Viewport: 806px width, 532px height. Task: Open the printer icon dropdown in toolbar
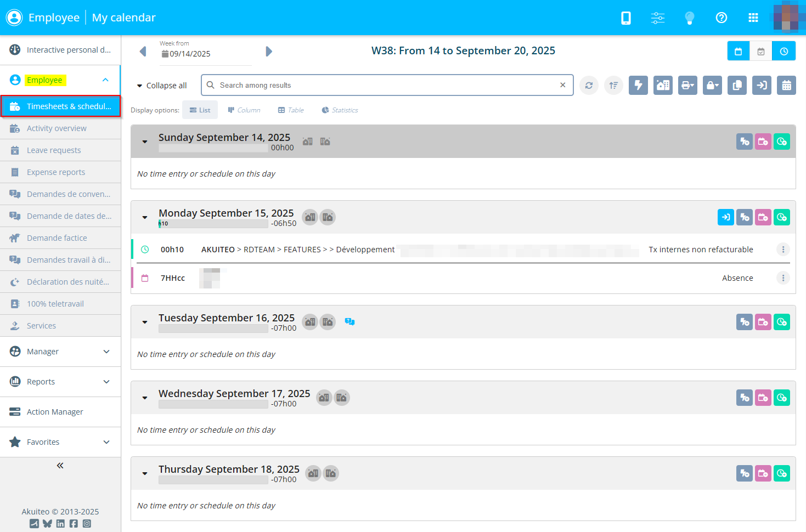(687, 86)
